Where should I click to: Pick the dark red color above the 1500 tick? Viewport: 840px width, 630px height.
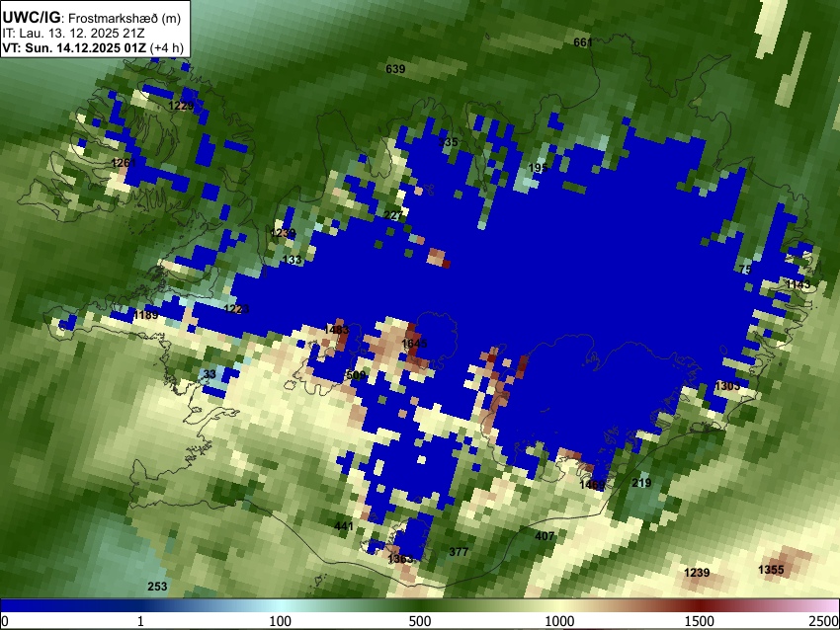(700, 605)
